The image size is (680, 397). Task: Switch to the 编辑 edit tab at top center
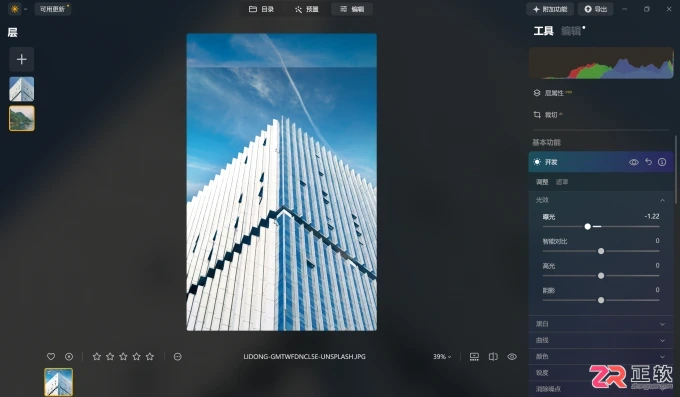352,9
